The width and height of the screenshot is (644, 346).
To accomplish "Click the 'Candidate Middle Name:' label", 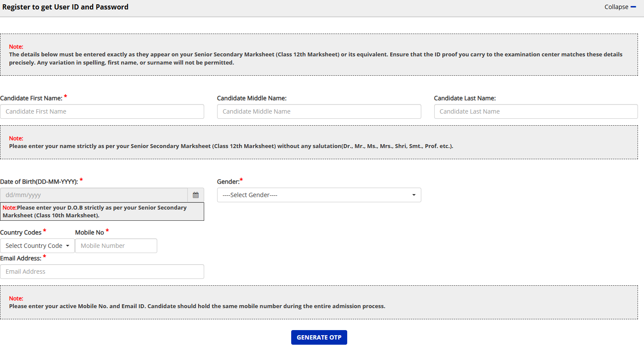I will click(252, 98).
